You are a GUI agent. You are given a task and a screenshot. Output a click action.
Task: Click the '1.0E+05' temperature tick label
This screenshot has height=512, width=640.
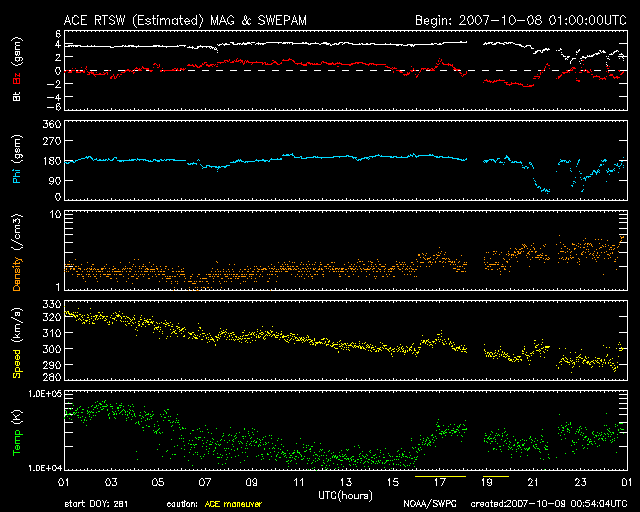click(45, 394)
